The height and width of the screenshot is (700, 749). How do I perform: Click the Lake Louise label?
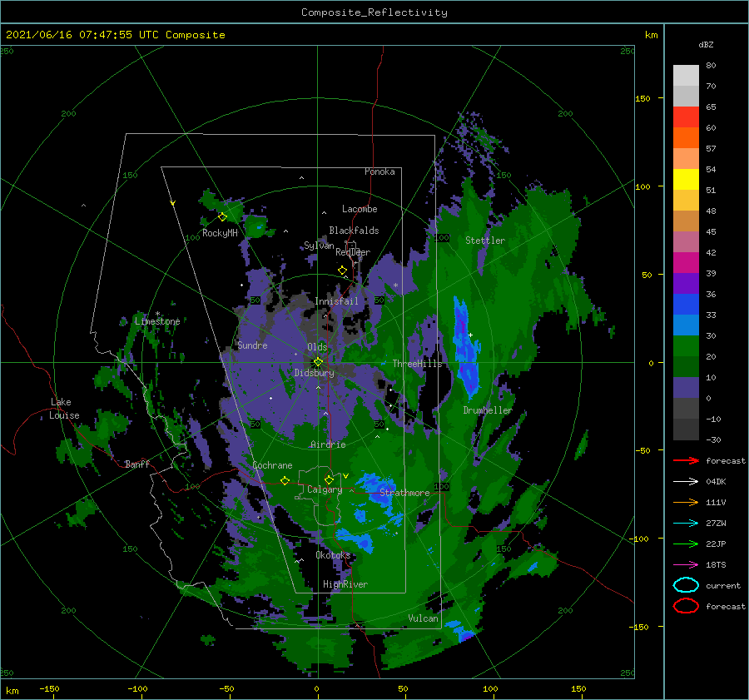coord(64,409)
